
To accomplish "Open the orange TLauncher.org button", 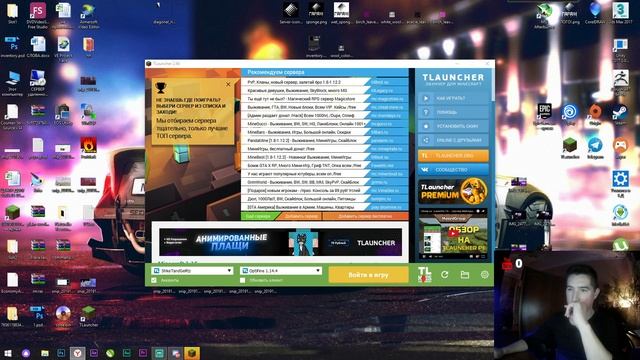I will 453,156.
